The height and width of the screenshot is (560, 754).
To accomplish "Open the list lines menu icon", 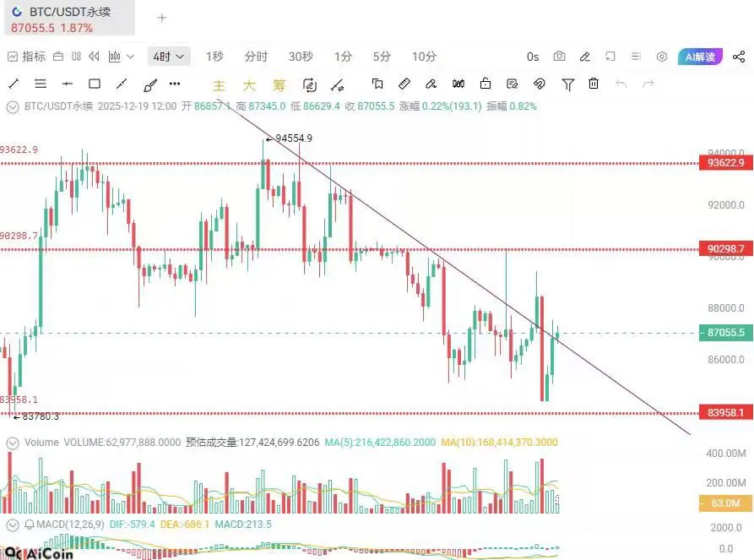I will [636, 57].
